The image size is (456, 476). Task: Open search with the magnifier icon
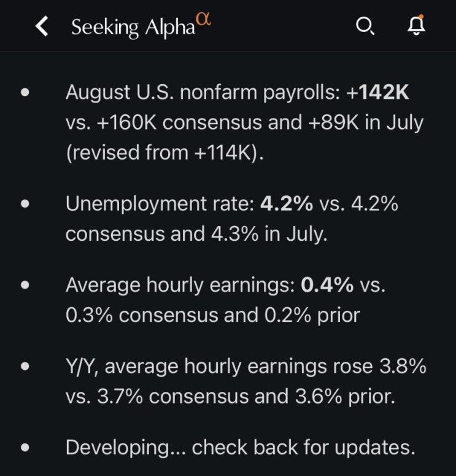[365, 26]
